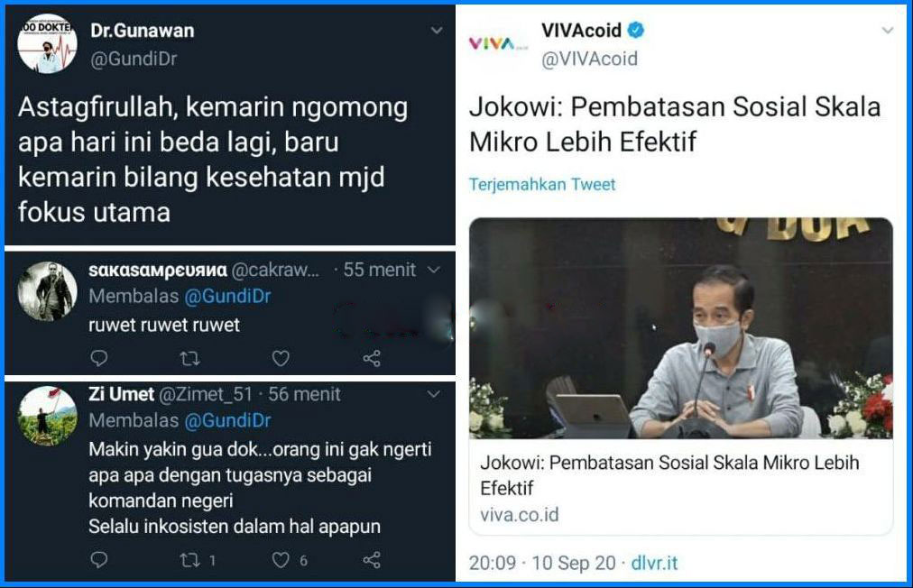Click Terjemahkan Tweet link
The width and height of the screenshot is (913, 588).
tap(542, 185)
